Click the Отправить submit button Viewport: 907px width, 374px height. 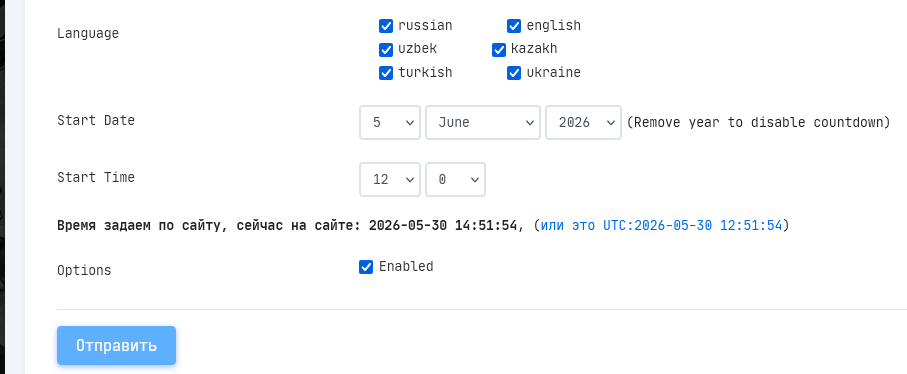pyautogui.click(x=116, y=346)
